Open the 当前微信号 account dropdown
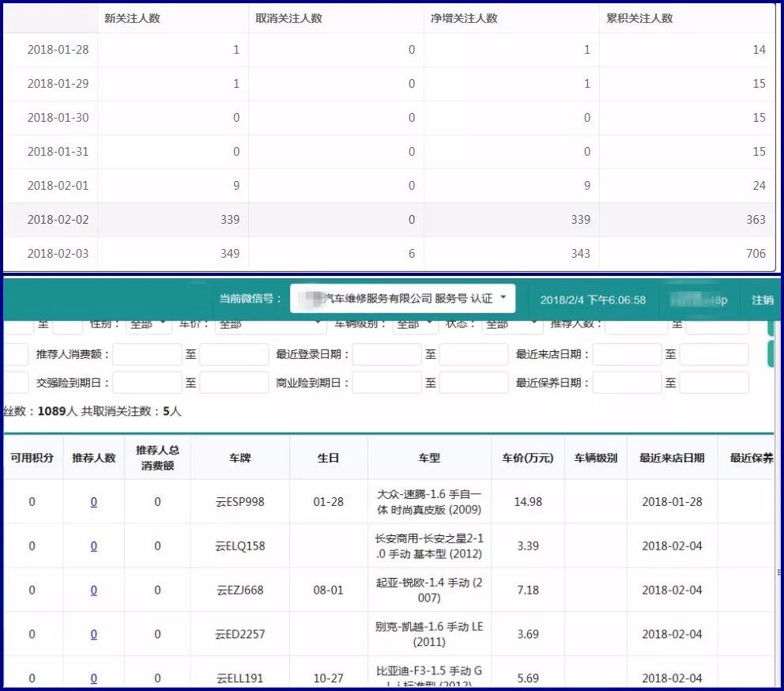Viewport: 784px width, 691px height. 403,299
